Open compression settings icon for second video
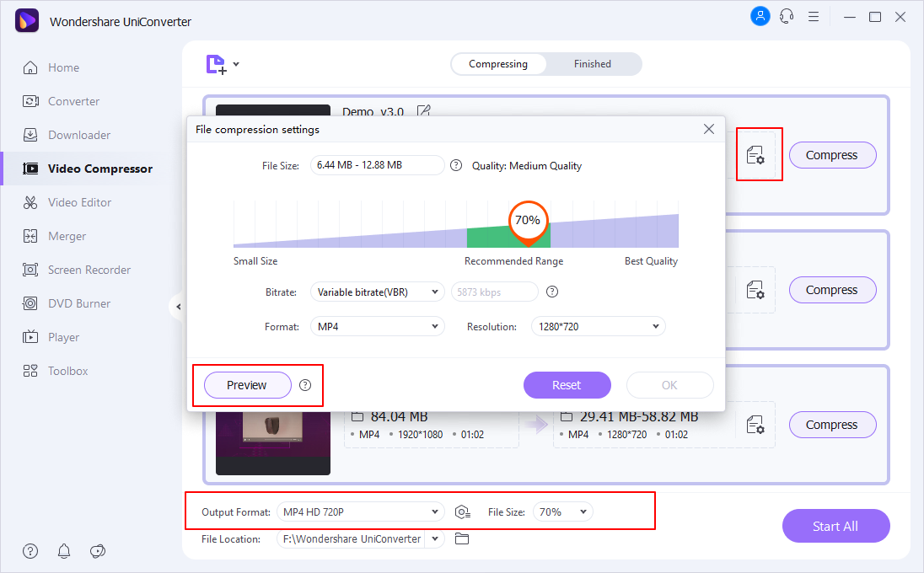Screen dimensions: 924x573 click(x=755, y=291)
